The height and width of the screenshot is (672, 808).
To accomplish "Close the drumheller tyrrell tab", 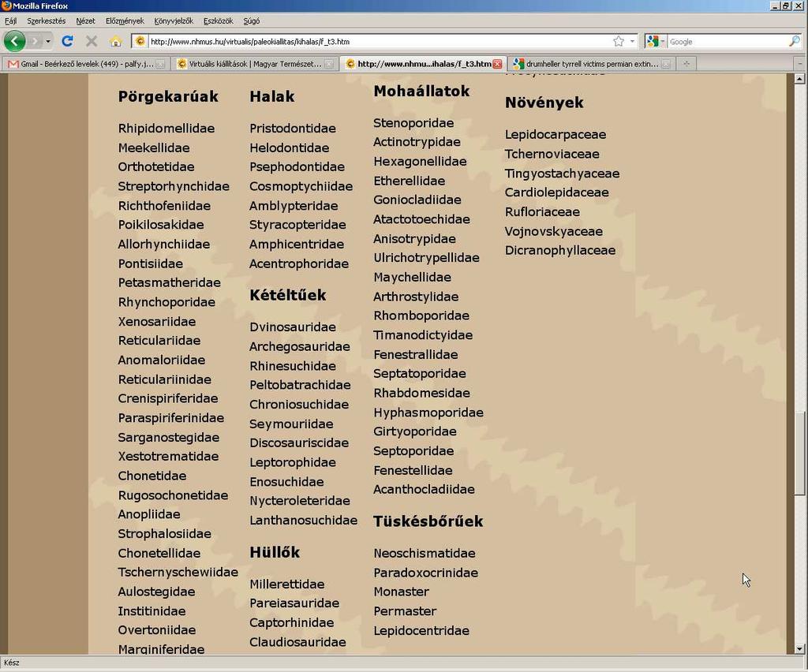I will pyautogui.click(x=666, y=64).
